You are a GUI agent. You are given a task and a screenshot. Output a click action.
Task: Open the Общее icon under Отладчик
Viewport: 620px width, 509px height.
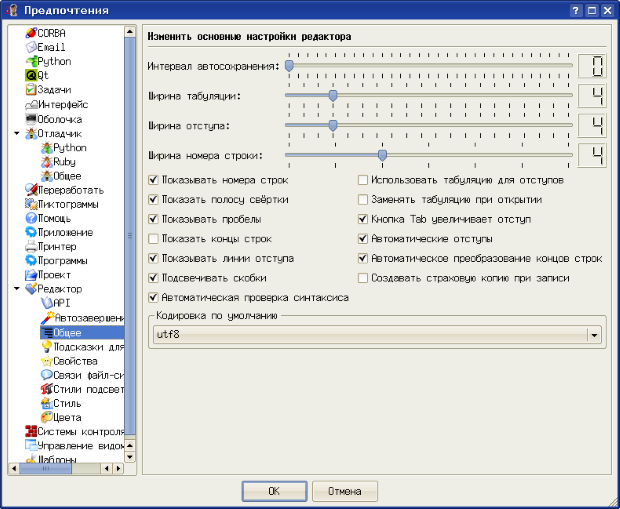pyautogui.click(x=47, y=176)
